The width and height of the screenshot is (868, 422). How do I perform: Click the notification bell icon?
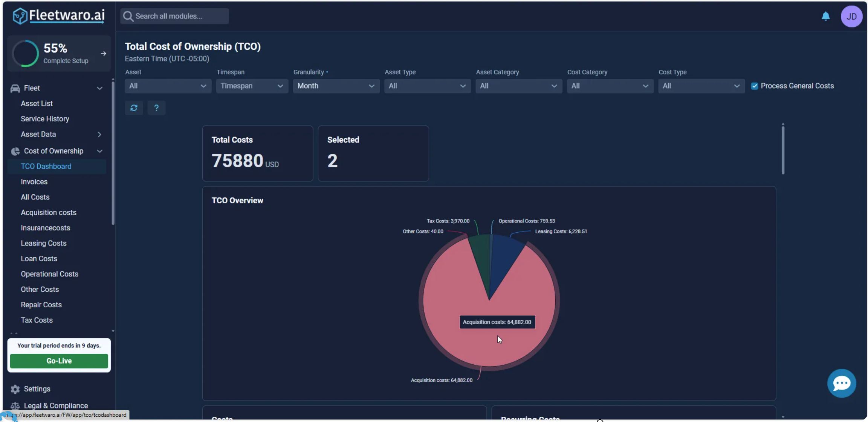tap(825, 16)
